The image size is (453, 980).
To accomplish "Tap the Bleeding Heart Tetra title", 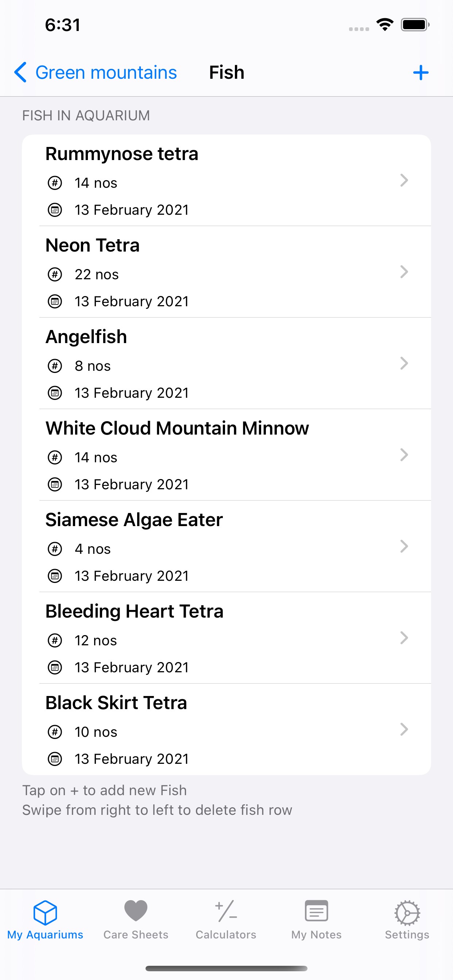I will click(x=134, y=611).
